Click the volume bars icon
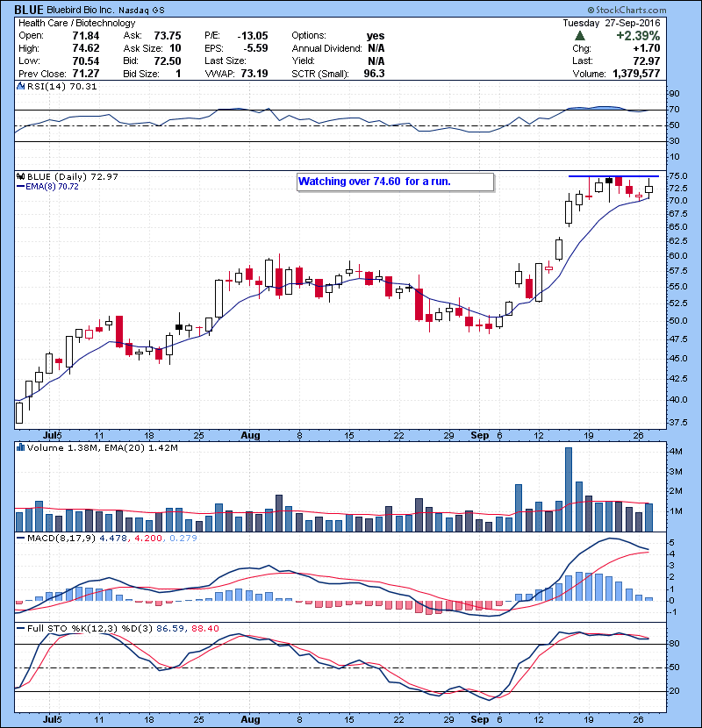 pyautogui.click(x=20, y=447)
